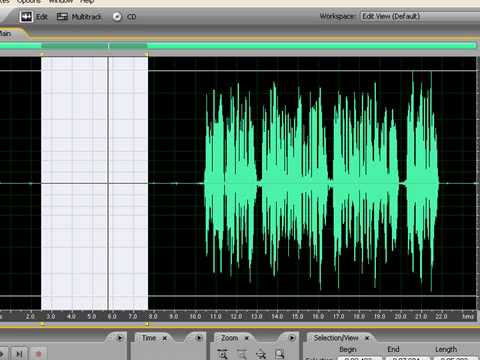This screenshot has height=360, width=480.
Task: Close the Selection/View panel tab
Action: click(367, 338)
